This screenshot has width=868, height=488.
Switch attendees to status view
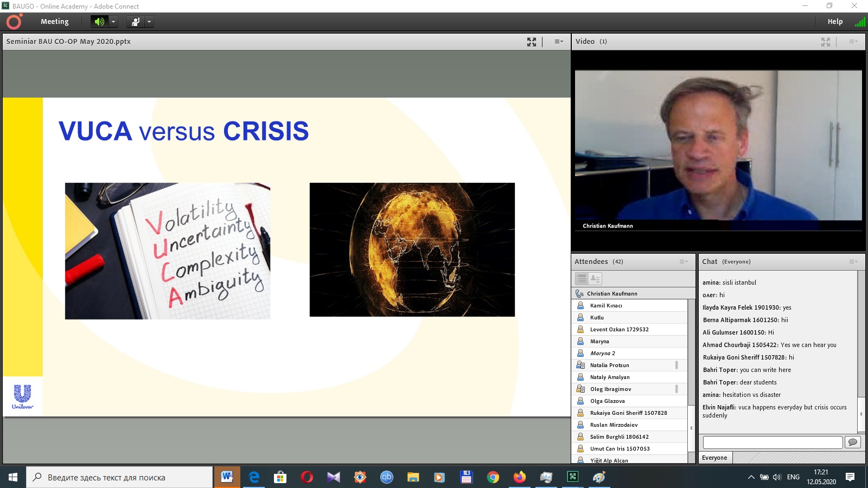pyautogui.click(x=595, y=279)
